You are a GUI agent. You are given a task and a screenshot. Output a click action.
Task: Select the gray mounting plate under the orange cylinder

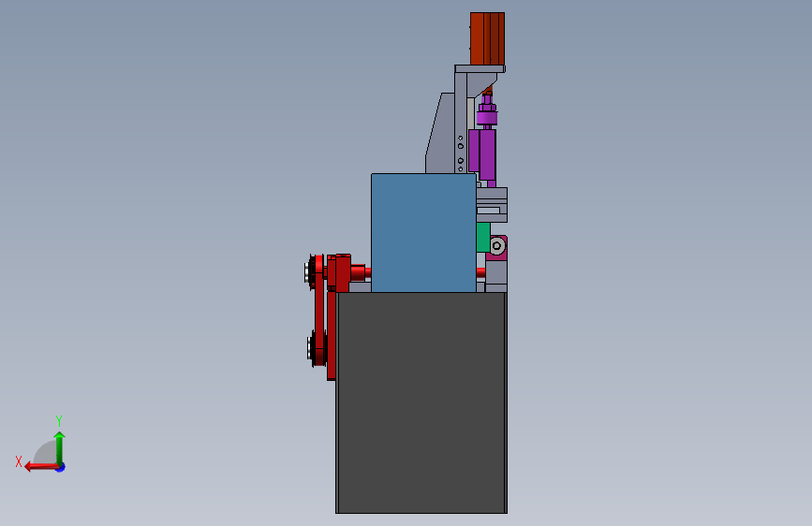(x=480, y=69)
